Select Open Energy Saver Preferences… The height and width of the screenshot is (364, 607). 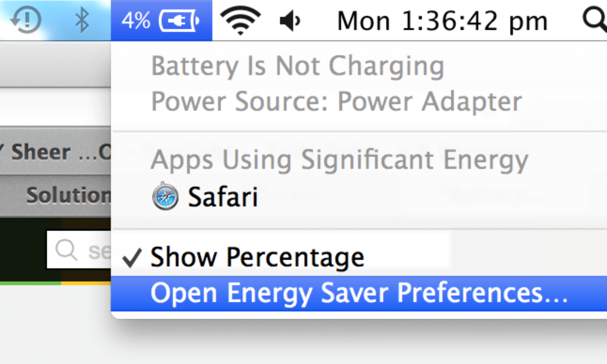(x=359, y=293)
